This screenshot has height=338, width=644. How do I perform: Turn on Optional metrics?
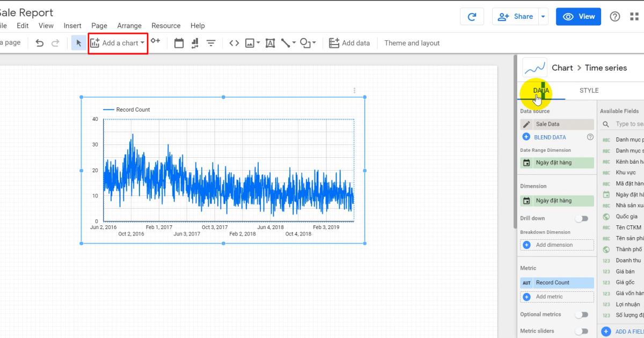tap(581, 314)
